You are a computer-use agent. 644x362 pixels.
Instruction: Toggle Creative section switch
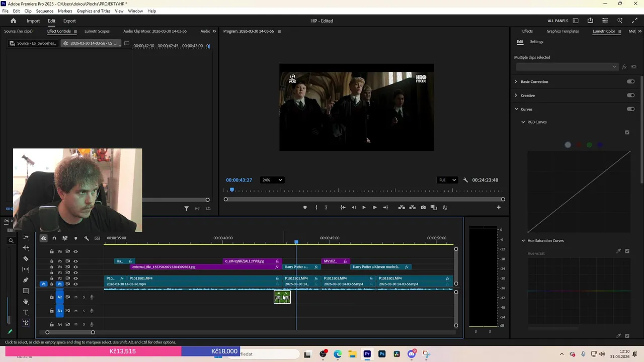click(630, 95)
